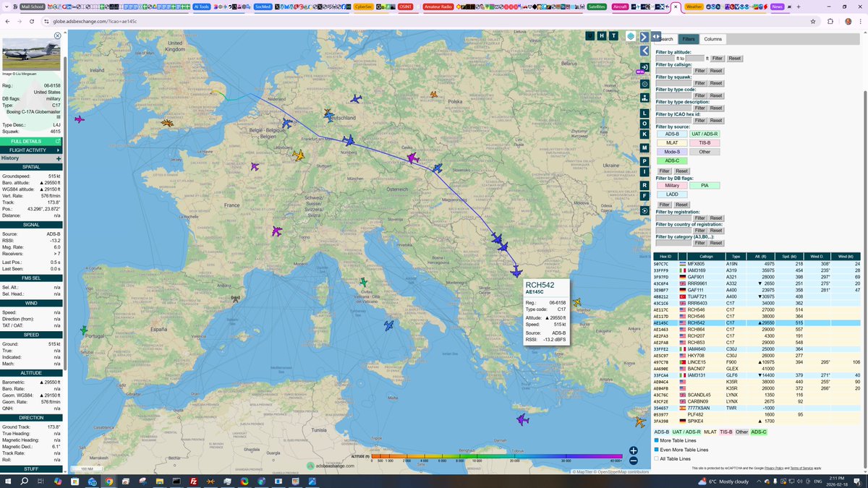Viewport: 868px width, 488px height.
Task: Open the Privacy Policy link
Action: point(774,468)
